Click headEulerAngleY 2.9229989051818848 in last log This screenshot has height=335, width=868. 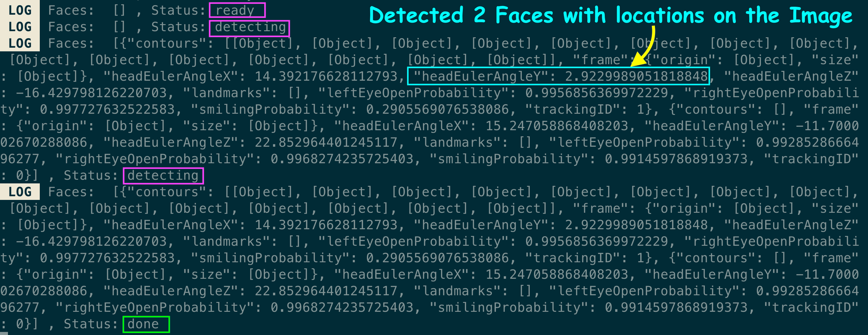[x=561, y=225]
